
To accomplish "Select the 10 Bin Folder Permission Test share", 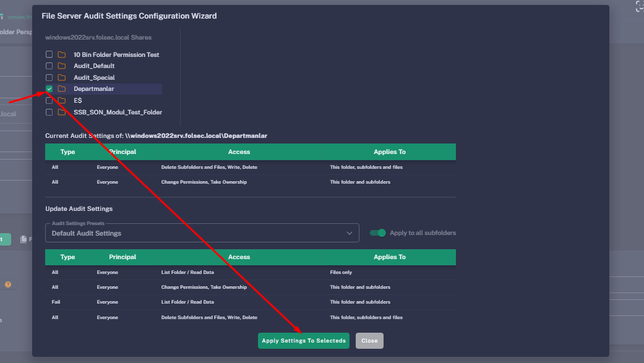I will coord(116,54).
